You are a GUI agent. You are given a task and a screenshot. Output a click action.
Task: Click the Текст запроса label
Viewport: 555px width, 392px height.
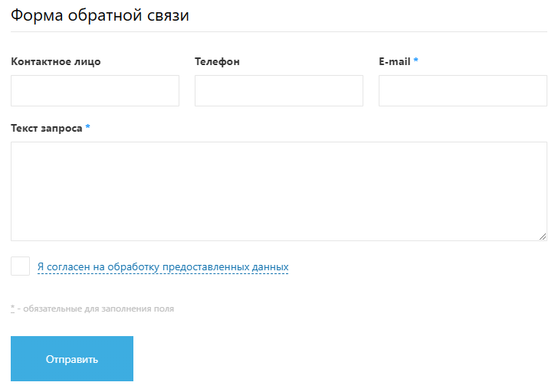point(46,129)
